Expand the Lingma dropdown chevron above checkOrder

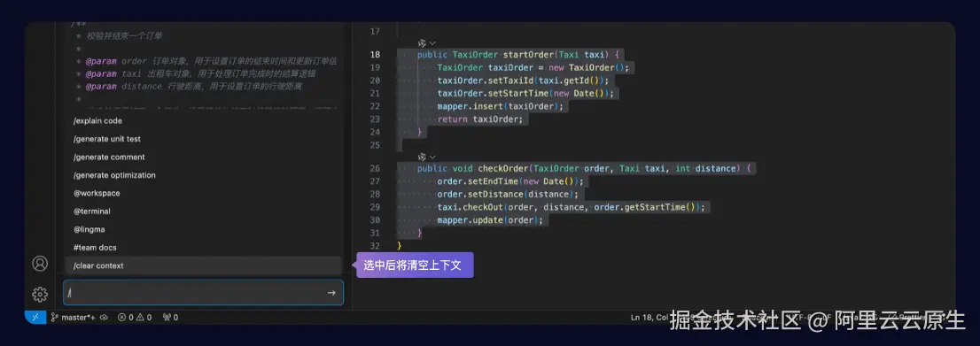(x=432, y=157)
